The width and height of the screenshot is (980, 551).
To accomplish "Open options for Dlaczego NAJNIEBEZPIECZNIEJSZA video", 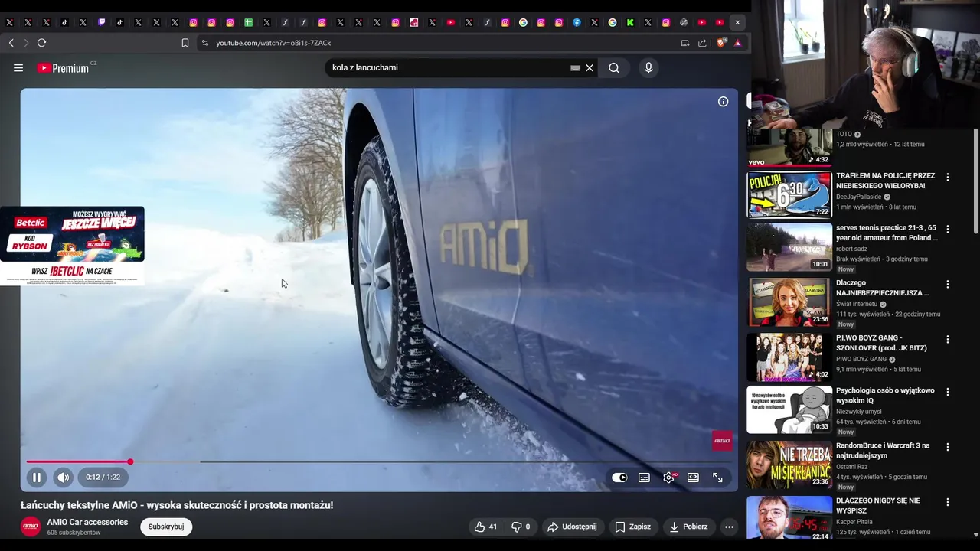I will (948, 284).
